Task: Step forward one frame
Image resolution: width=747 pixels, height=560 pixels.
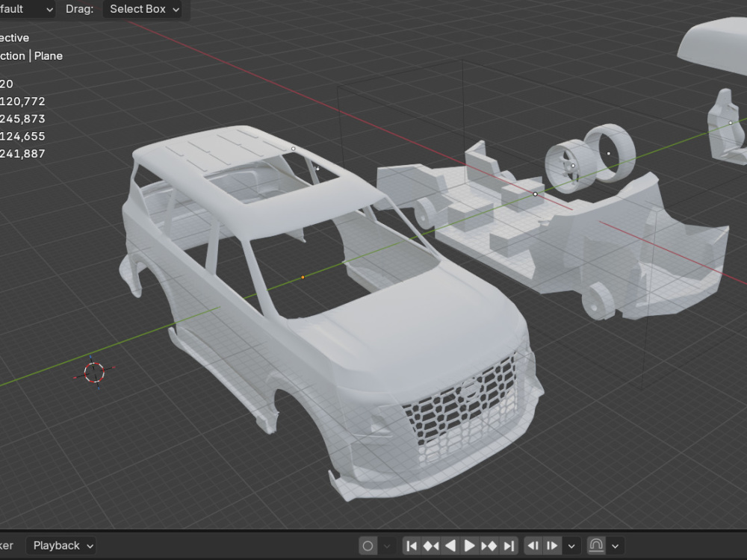Action: [553, 546]
